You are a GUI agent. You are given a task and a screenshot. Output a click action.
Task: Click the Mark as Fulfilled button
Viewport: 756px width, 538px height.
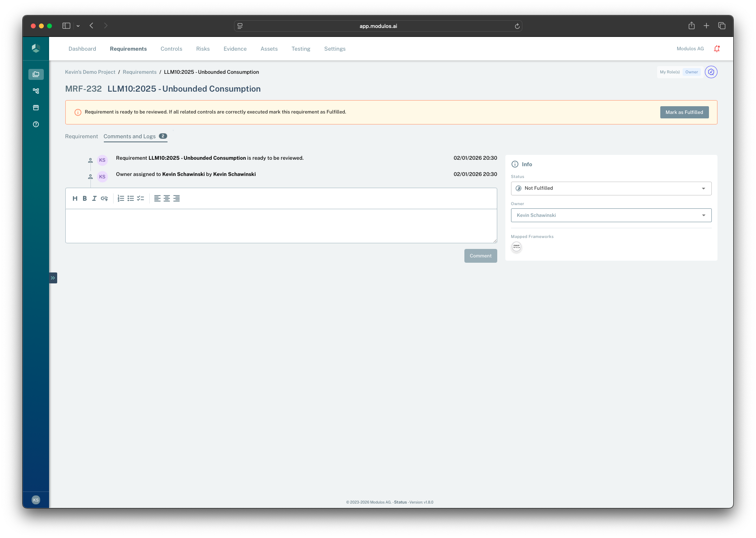point(684,112)
